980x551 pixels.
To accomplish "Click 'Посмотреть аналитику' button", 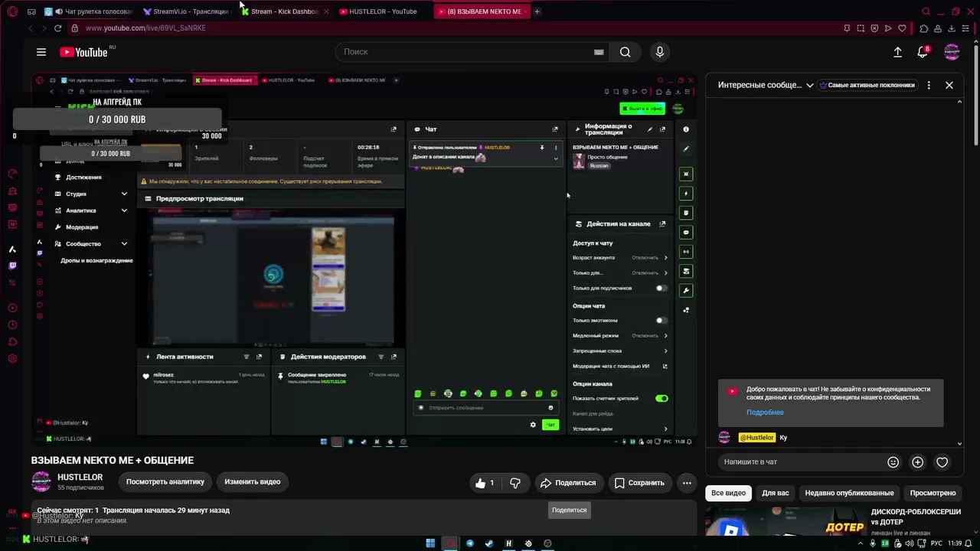I will coord(165,482).
